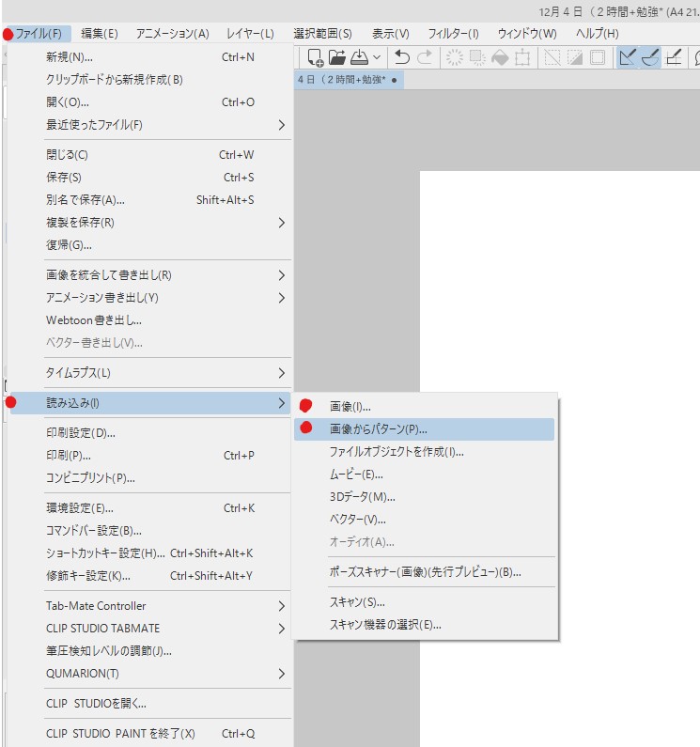The image size is (700, 747).
Task: Expand CLIP STUDIO TABMATE submenu
Action: [150, 629]
